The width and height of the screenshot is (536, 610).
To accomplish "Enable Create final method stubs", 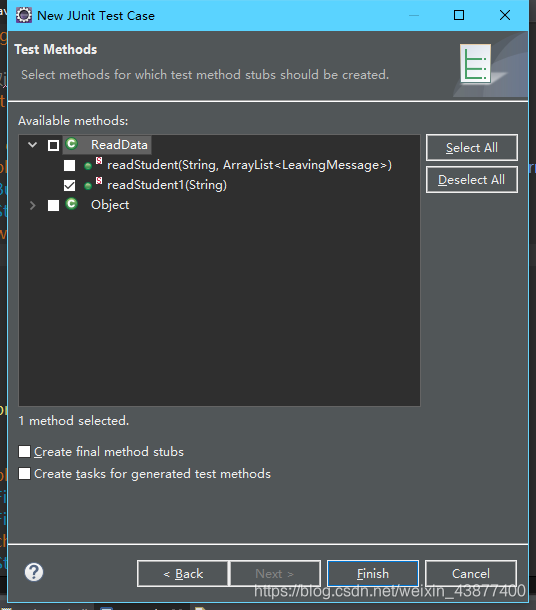I will [x=25, y=452].
